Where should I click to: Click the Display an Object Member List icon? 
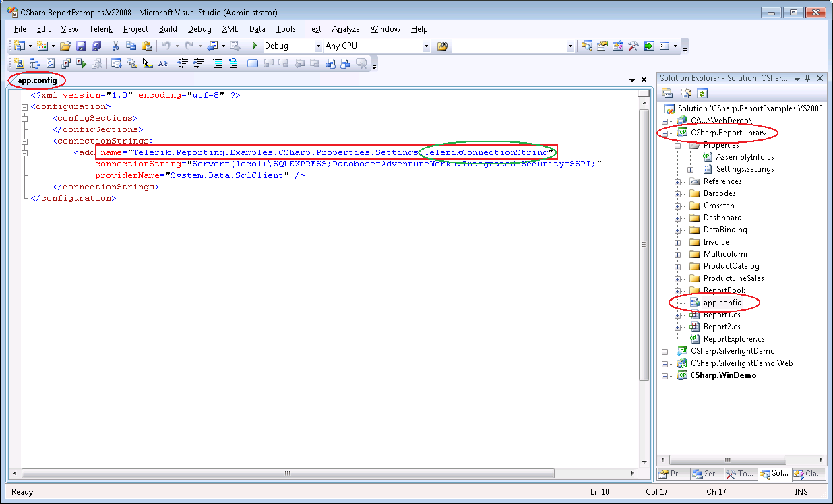(116, 63)
